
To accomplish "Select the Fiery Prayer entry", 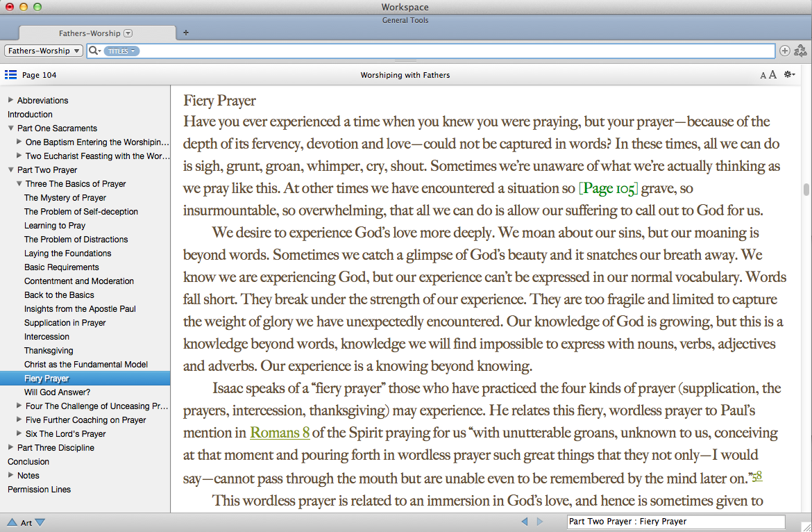I will [x=85, y=378].
